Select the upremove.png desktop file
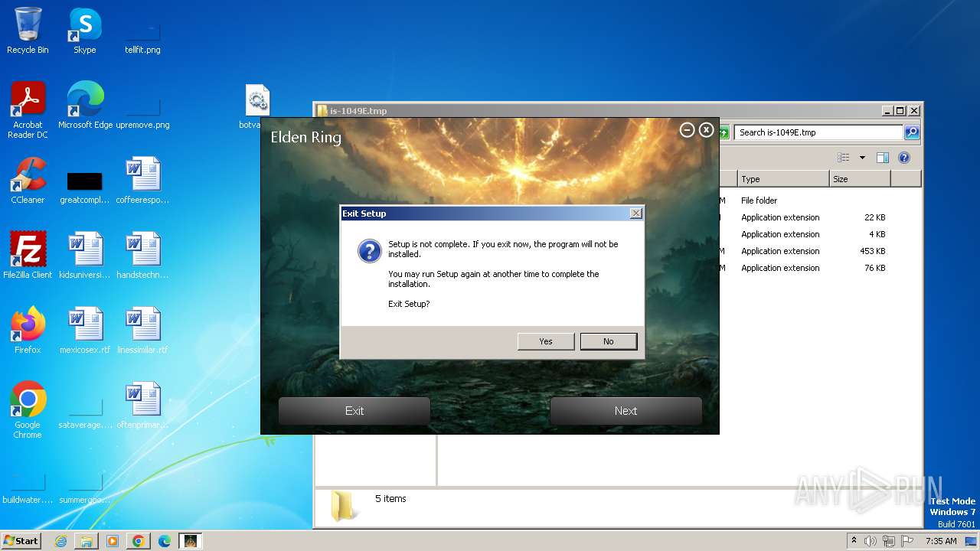The height and width of the screenshot is (551, 980). tap(142, 113)
